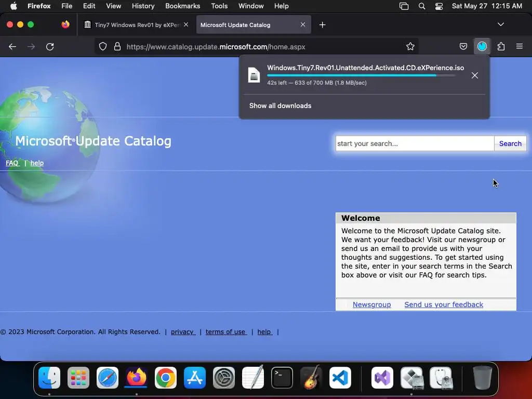Save page to Pocket
This screenshot has width=532, height=399.
pos(463,46)
